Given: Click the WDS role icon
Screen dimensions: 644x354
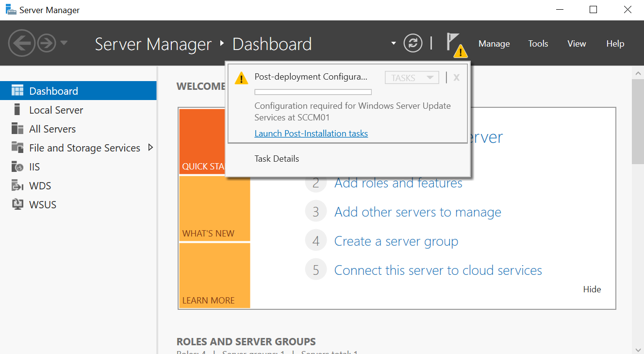Looking at the screenshot, I should [x=17, y=185].
